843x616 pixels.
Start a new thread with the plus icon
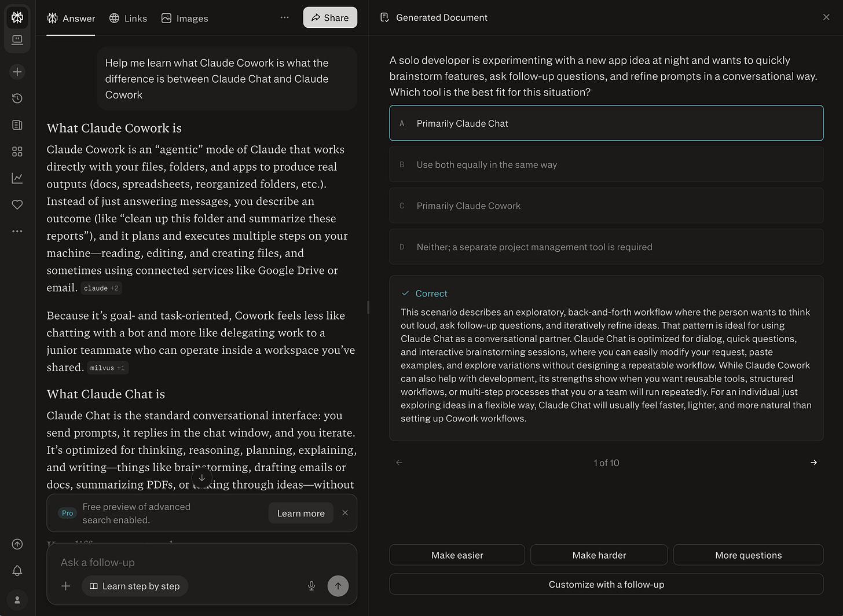click(17, 72)
